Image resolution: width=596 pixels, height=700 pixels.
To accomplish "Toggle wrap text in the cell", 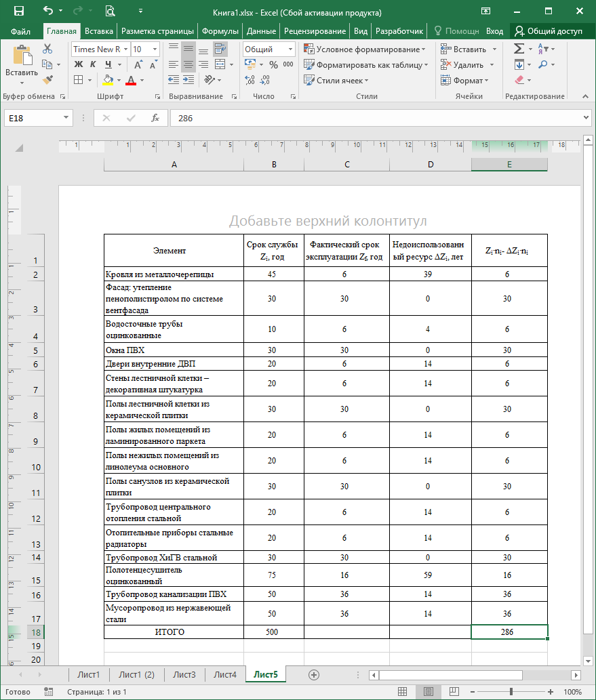I will tap(220, 49).
